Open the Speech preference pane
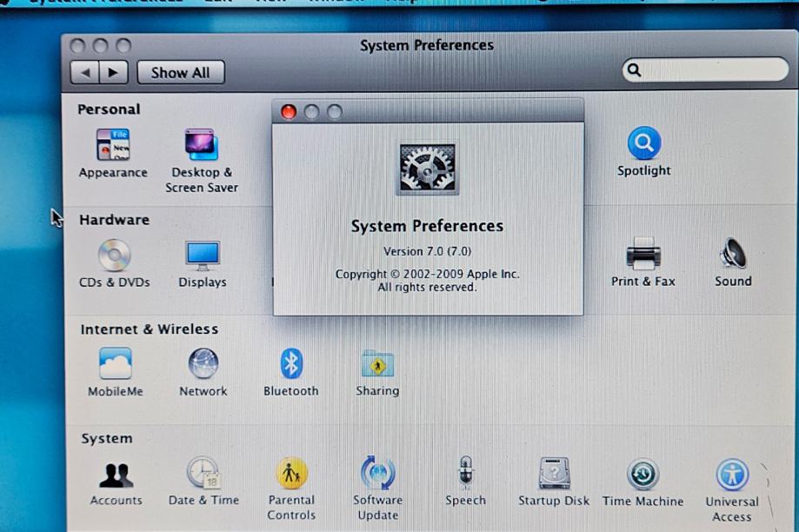This screenshot has width=799, height=532. (466, 481)
